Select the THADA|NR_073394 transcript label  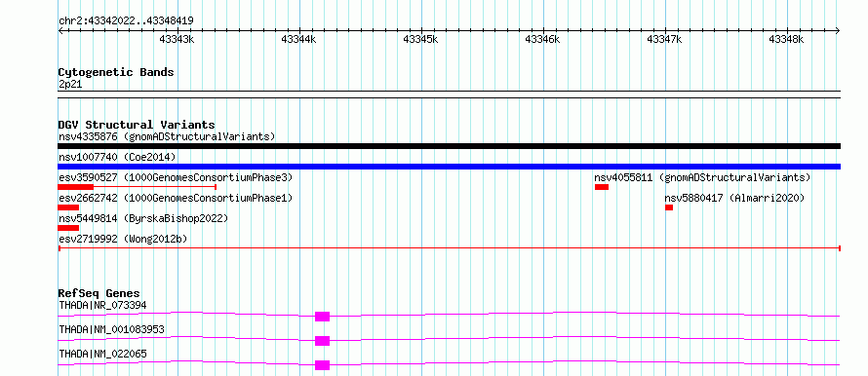pyautogui.click(x=103, y=305)
